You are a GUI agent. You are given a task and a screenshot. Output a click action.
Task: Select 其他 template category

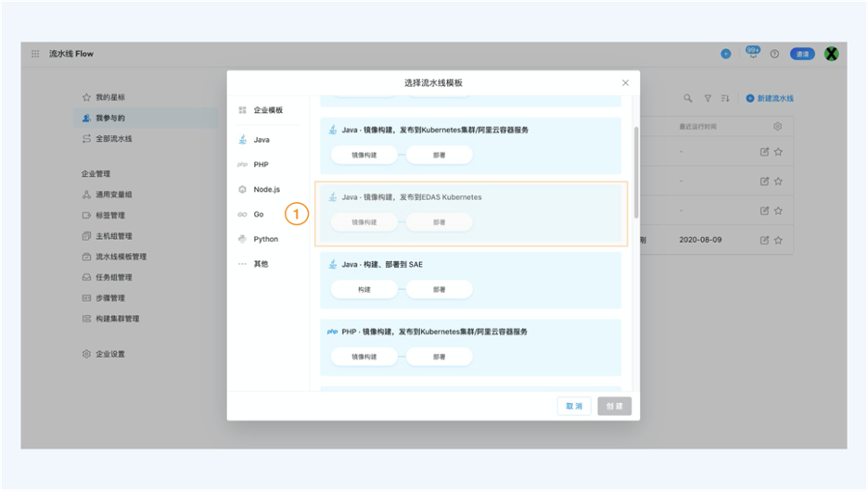coord(261,264)
